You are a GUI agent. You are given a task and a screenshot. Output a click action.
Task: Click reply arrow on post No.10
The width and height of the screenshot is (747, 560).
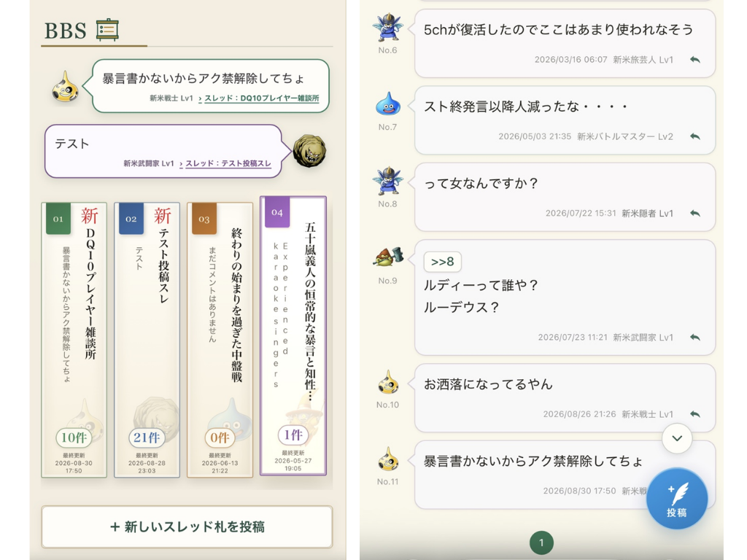pyautogui.click(x=695, y=414)
